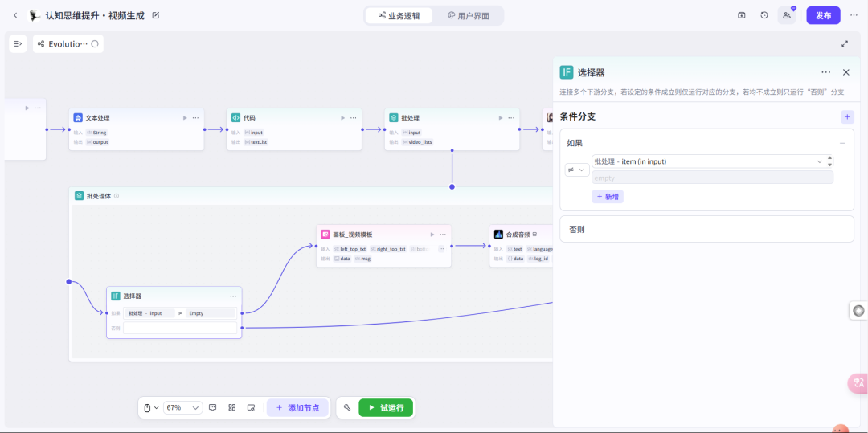Click the 新增 add condition button

click(x=608, y=196)
